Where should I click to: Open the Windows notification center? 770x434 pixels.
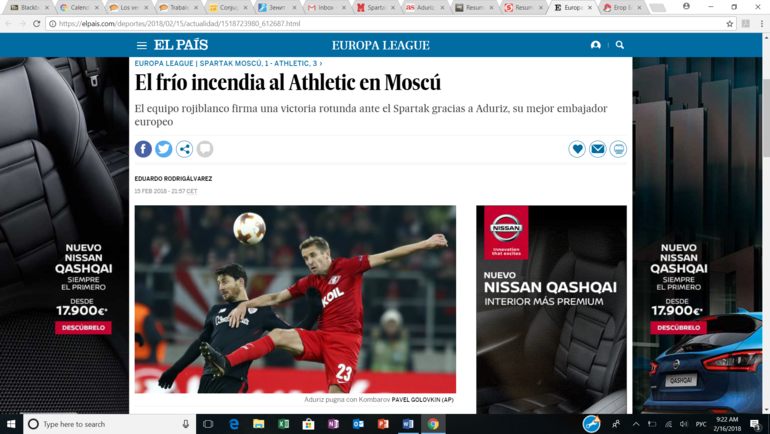[755, 424]
